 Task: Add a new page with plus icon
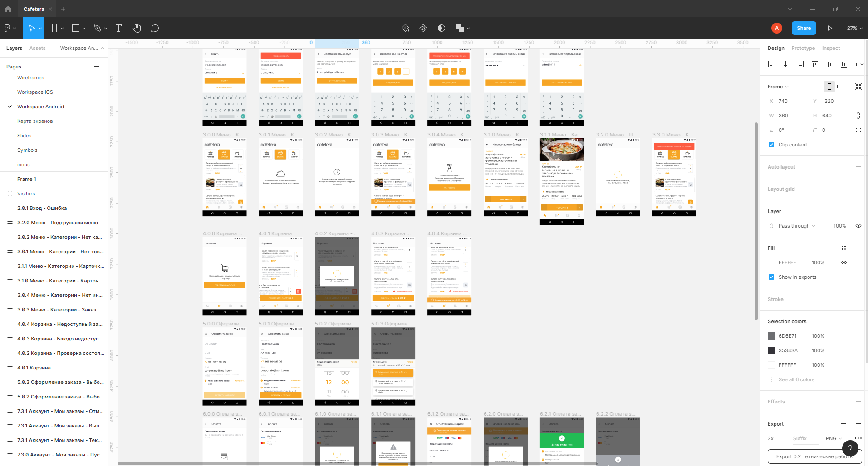pos(97,67)
